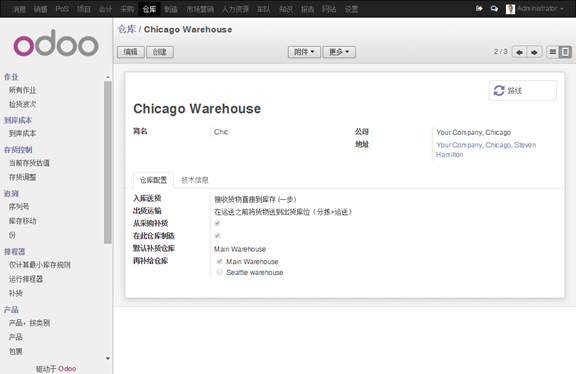Open 运行排程器 in the sidebar
This screenshot has height=374, width=576.
26,279
